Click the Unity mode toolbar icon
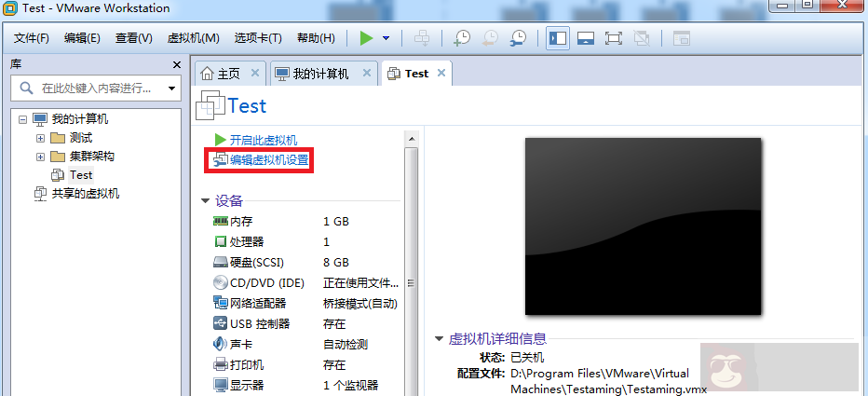This screenshot has height=396, width=868. pos(642,38)
